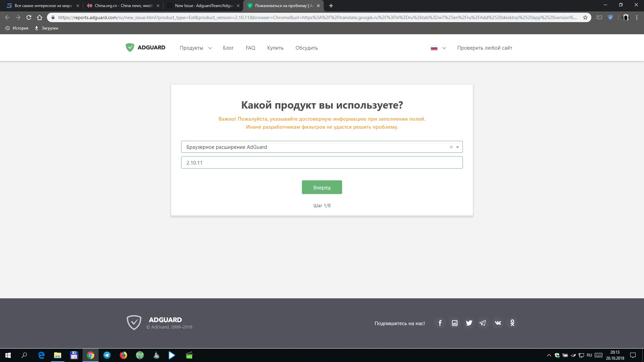644x362 pixels.
Task: Switch RU keyboard language in tray
Action: [589, 355]
